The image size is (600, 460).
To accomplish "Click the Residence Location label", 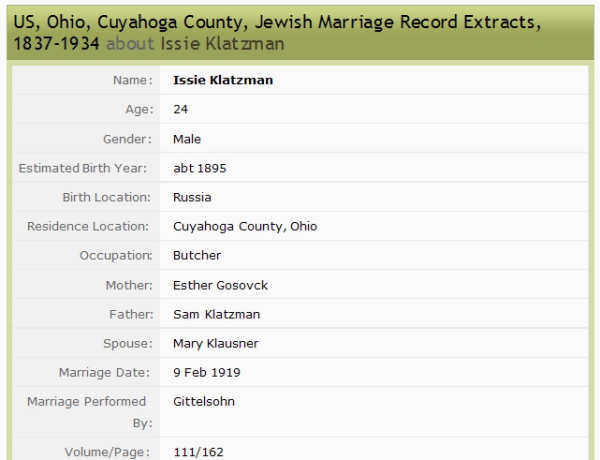I will click(89, 226).
